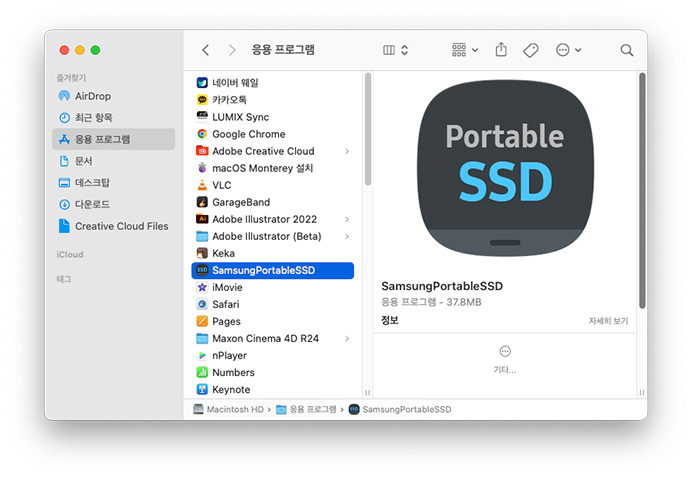Open 문서 in the sidebar

click(114, 161)
